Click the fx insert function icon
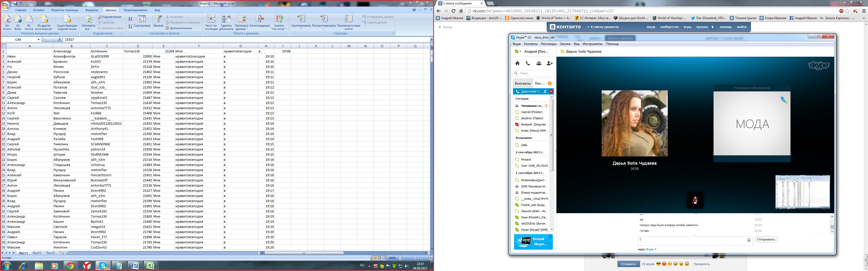This screenshot has width=868, height=271. [x=60, y=40]
